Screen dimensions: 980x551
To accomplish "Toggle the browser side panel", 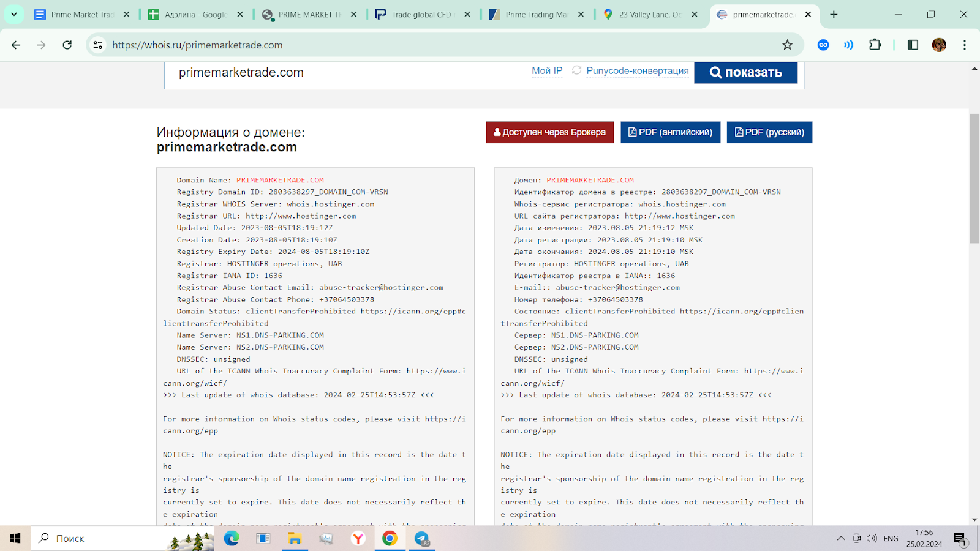I will click(x=913, y=45).
